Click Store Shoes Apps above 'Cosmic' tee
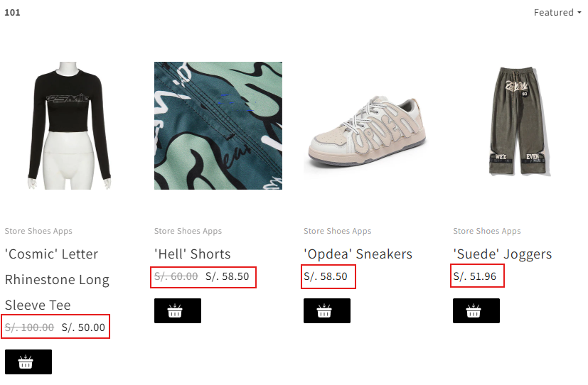This screenshot has width=588, height=385. click(x=38, y=231)
